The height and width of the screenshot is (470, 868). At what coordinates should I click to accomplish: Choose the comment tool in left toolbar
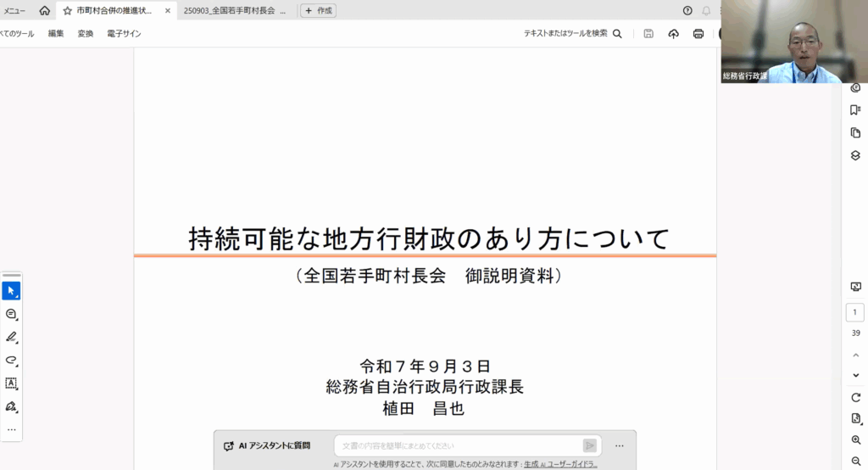tap(11, 314)
